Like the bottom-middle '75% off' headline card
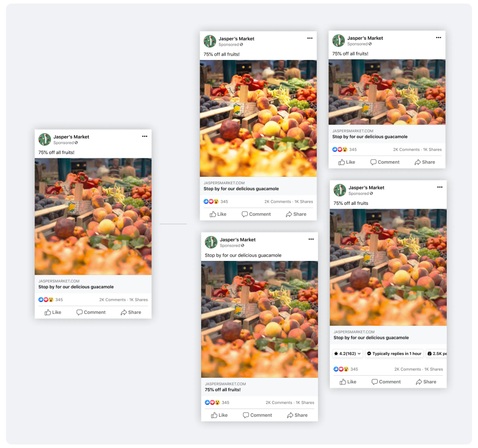478x448 pixels. (219, 415)
